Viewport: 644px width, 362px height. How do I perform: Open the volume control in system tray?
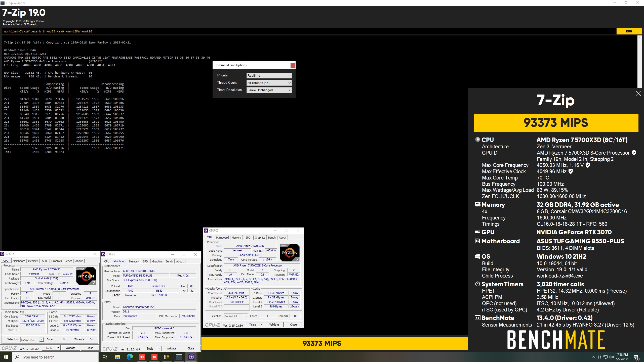point(612,357)
